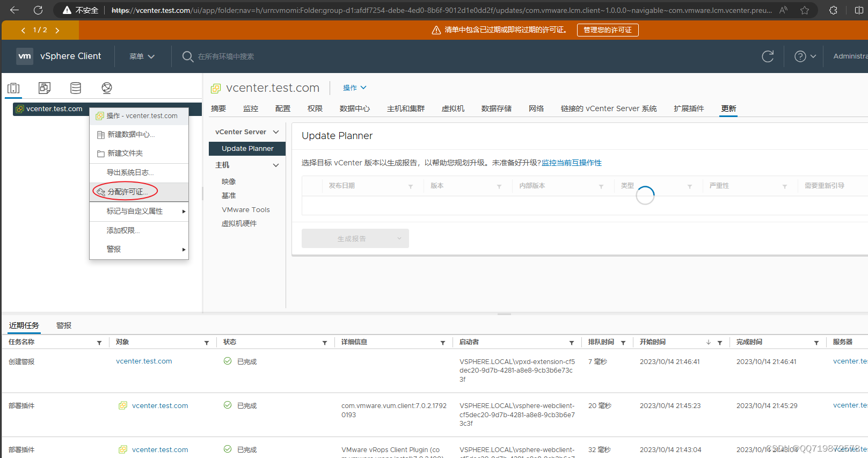Select Update Planner in sidebar
The image size is (868, 458).
point(247,148)
